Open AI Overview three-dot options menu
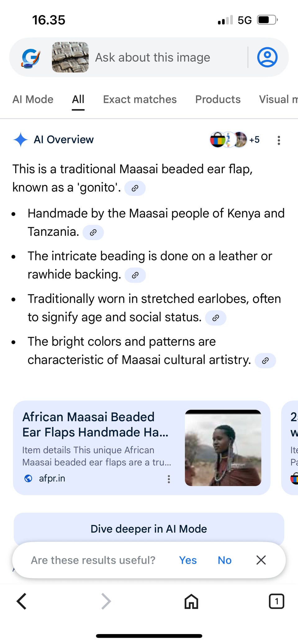 click(279, 140)
